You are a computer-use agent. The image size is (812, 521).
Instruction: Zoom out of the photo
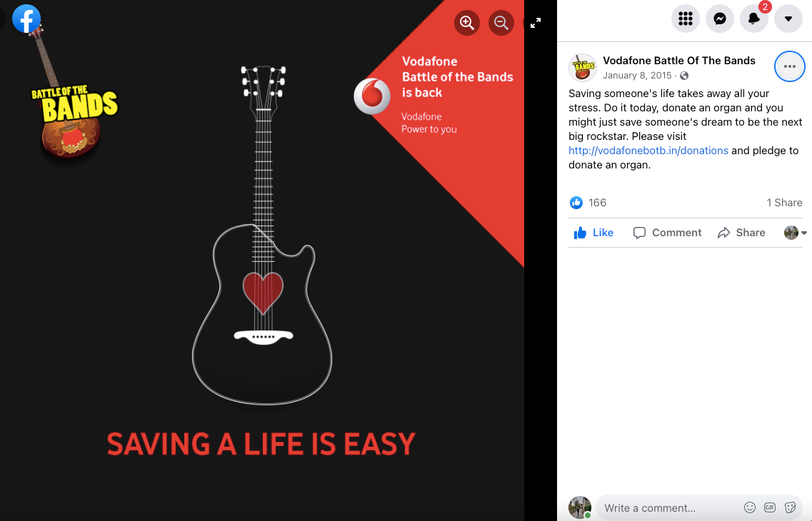[501, 23]
